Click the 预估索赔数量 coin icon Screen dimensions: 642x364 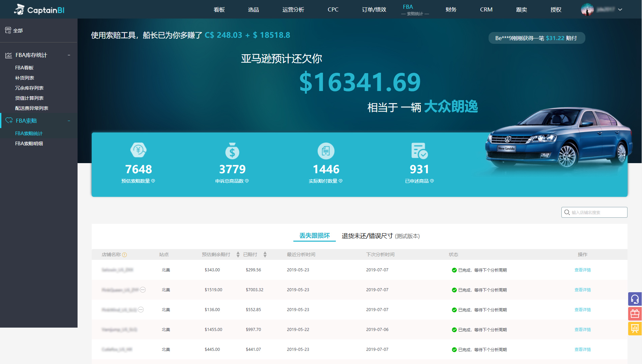click(138, 151)
